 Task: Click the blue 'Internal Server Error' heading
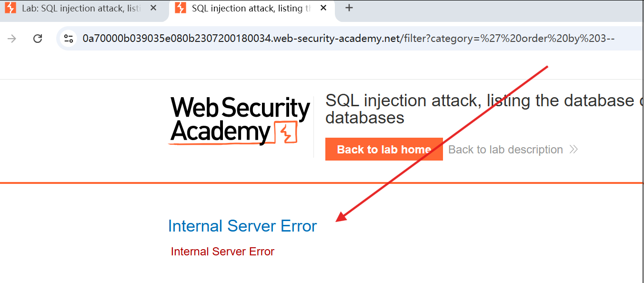[x=242, y=226]
